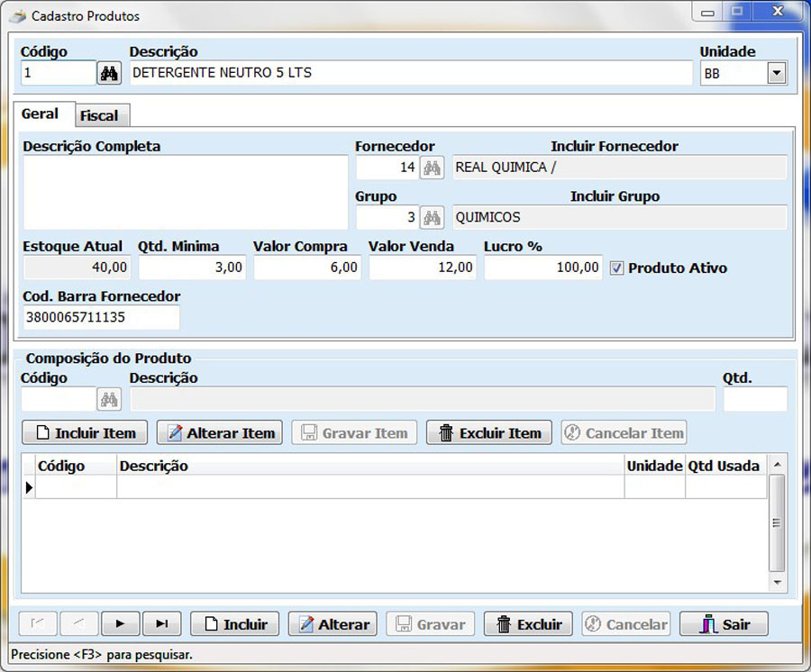811x672 pixels.
Task: Click the Excluir Item button
Action: 489,432
